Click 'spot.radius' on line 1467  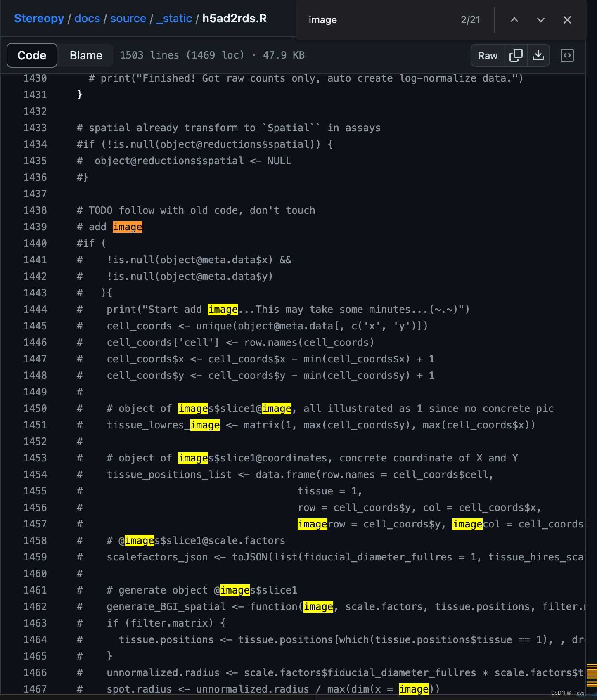point(139,689)
